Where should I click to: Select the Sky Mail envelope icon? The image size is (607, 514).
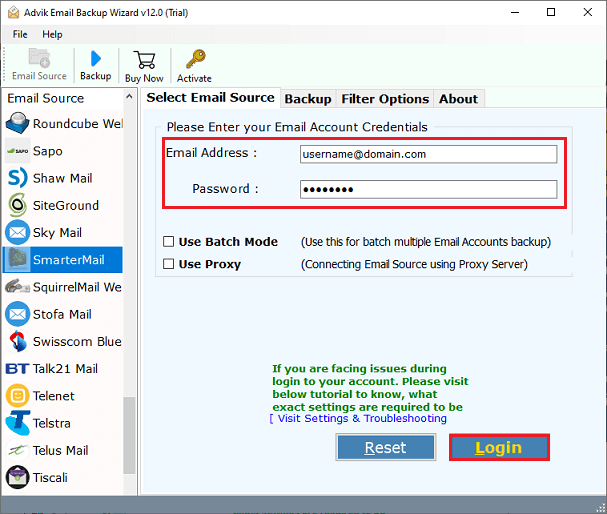[17, 233]
